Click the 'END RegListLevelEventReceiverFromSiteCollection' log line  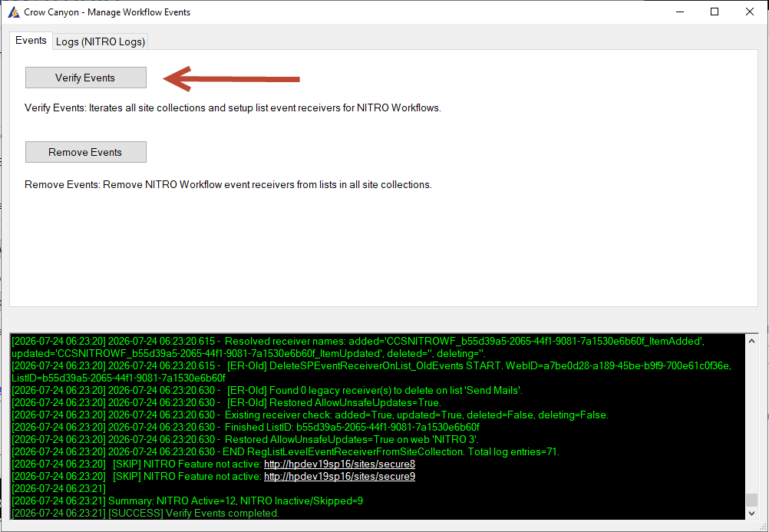[285, 451]
